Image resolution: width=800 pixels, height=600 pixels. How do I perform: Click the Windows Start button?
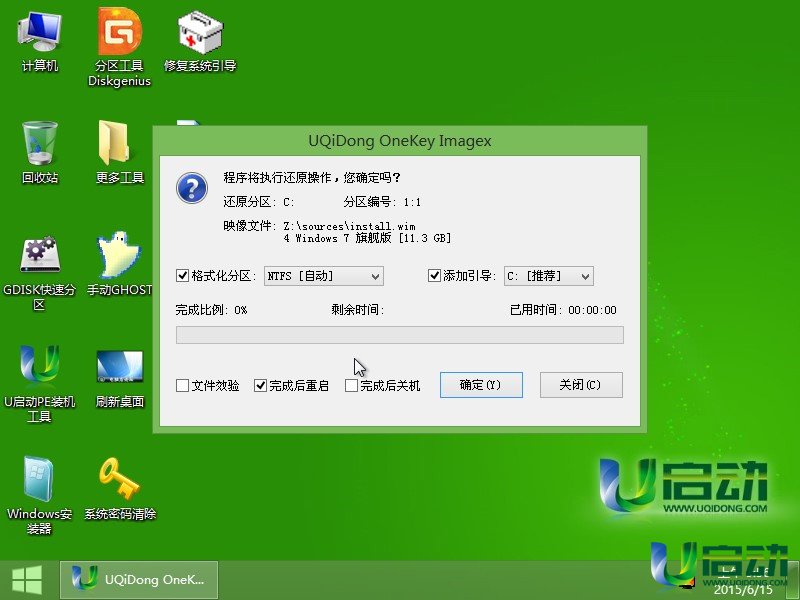tap(27, 580)
